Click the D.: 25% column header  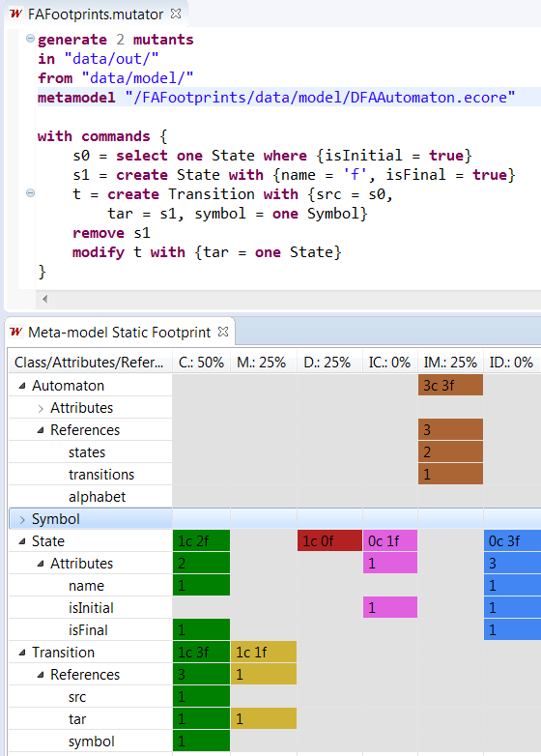(x=329, y=363)
